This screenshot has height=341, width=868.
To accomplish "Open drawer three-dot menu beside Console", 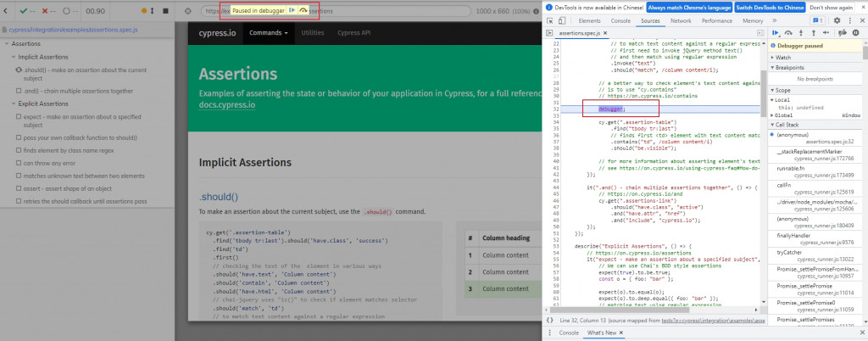I will 549,333.
